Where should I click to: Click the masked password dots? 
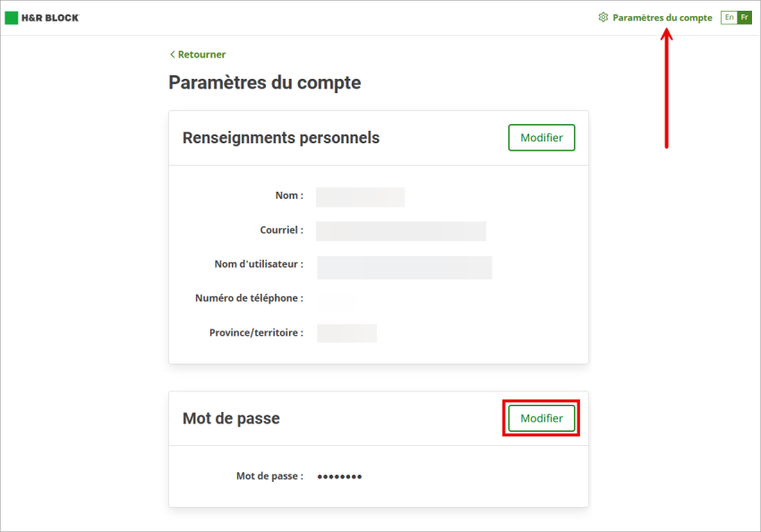(339, 476)
